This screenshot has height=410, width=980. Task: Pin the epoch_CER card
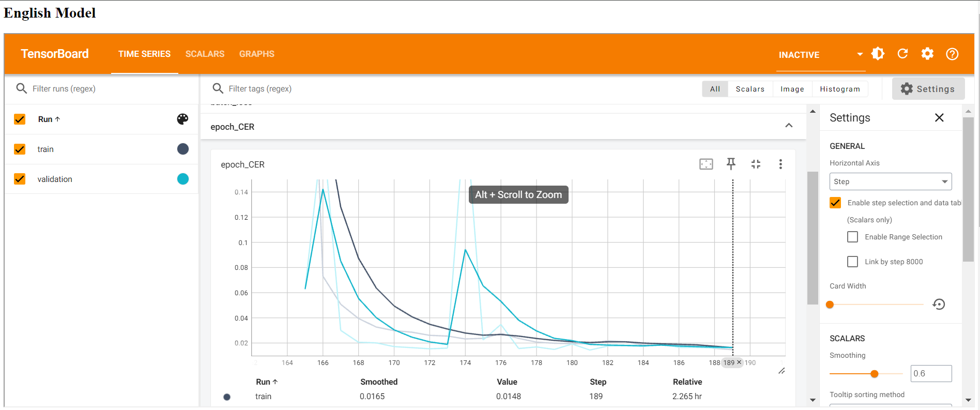click(731, 164)
